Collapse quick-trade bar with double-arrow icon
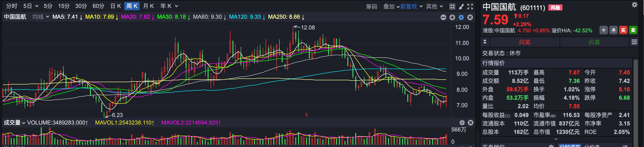 pyautogui.click(x=485, y=42)
